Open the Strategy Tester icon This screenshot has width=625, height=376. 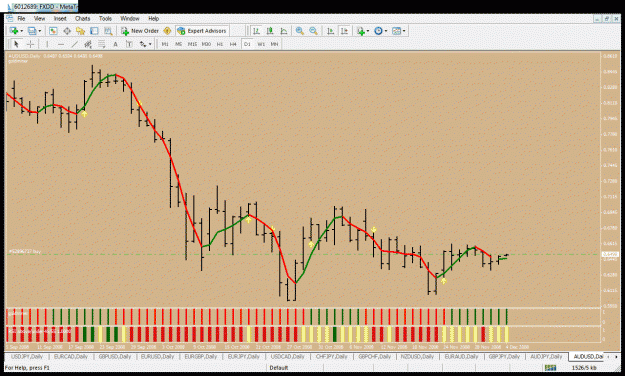(x=108, y=31)
